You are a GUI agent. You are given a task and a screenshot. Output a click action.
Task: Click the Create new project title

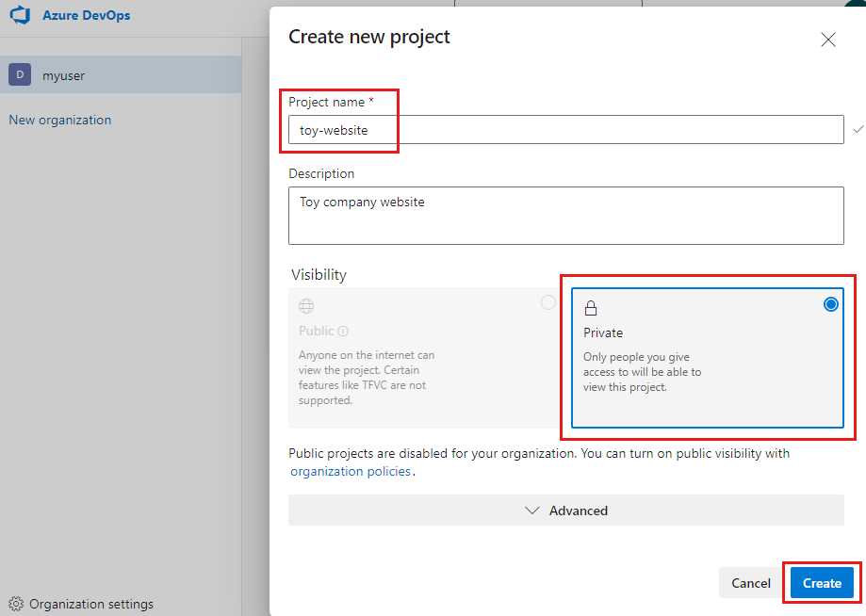[x=369, y=37]
